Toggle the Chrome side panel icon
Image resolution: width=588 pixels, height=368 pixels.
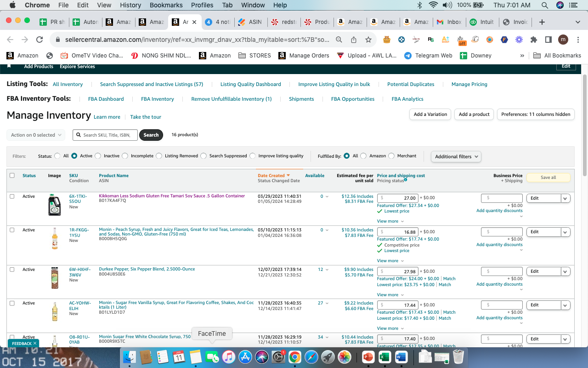click(548, 40)
